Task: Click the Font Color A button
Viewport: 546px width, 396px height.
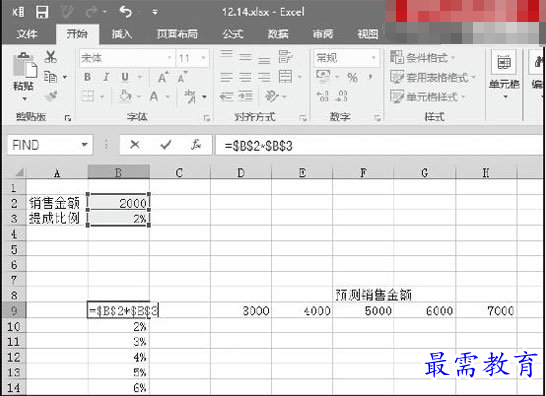Action: 154,96
